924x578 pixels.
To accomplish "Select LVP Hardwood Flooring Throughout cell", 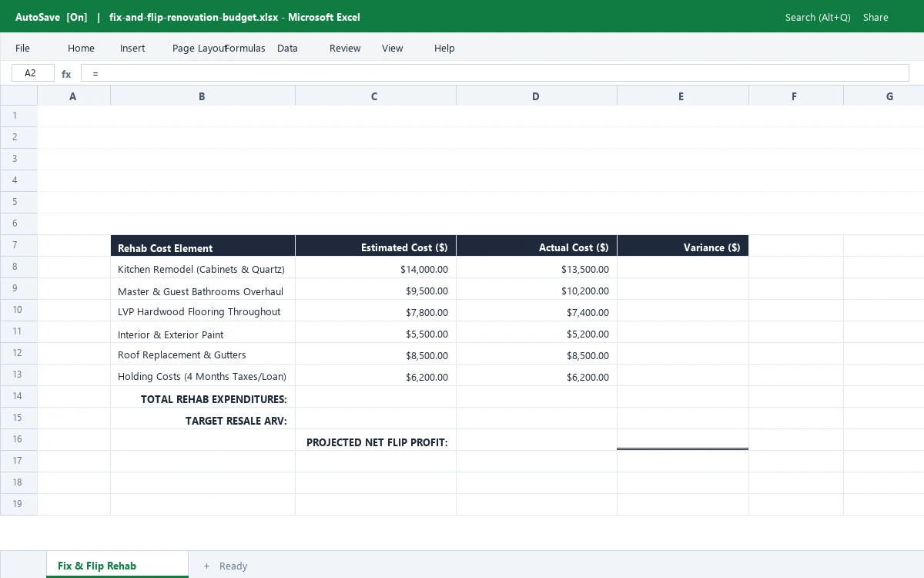I will (x=203, y=311).
